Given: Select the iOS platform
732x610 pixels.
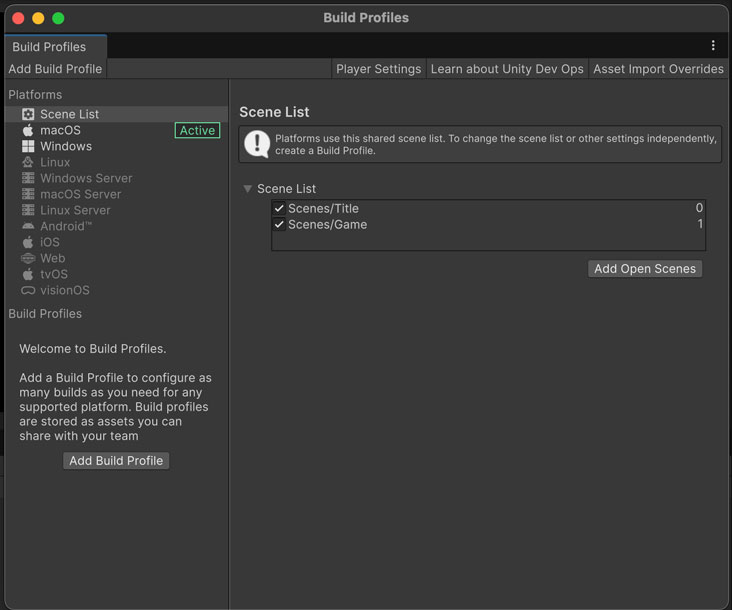Looking at the screenshot, I should (x=116, y=242).
